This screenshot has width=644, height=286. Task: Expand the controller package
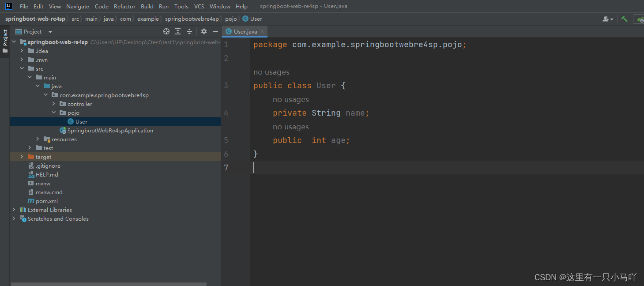[x=53, y=104]
